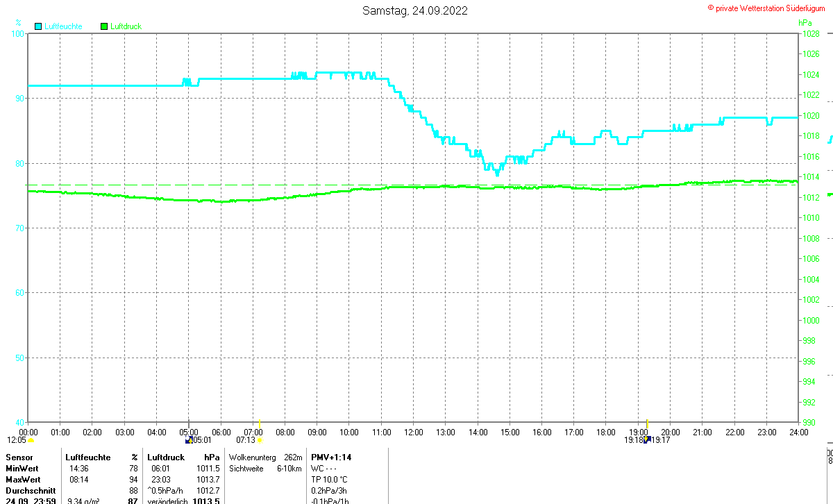
Task: Click the yellow sunrise tick on time axis
Action: 260,423
